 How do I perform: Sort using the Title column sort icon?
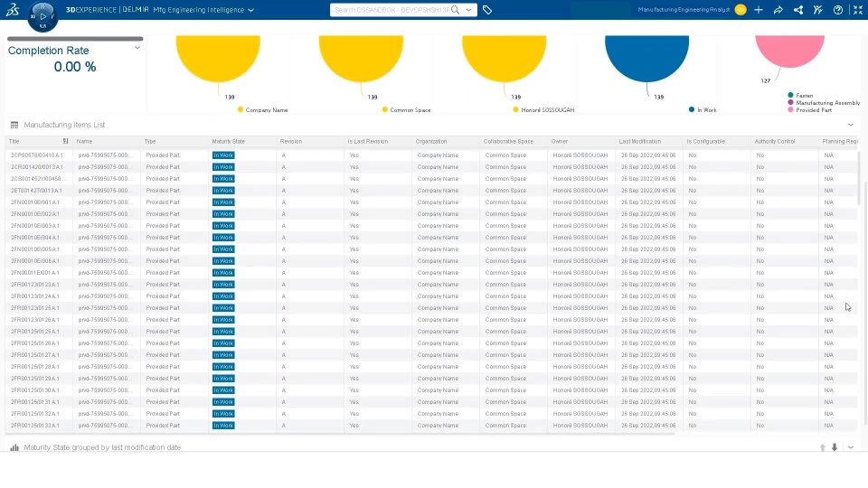pos(65,141)
